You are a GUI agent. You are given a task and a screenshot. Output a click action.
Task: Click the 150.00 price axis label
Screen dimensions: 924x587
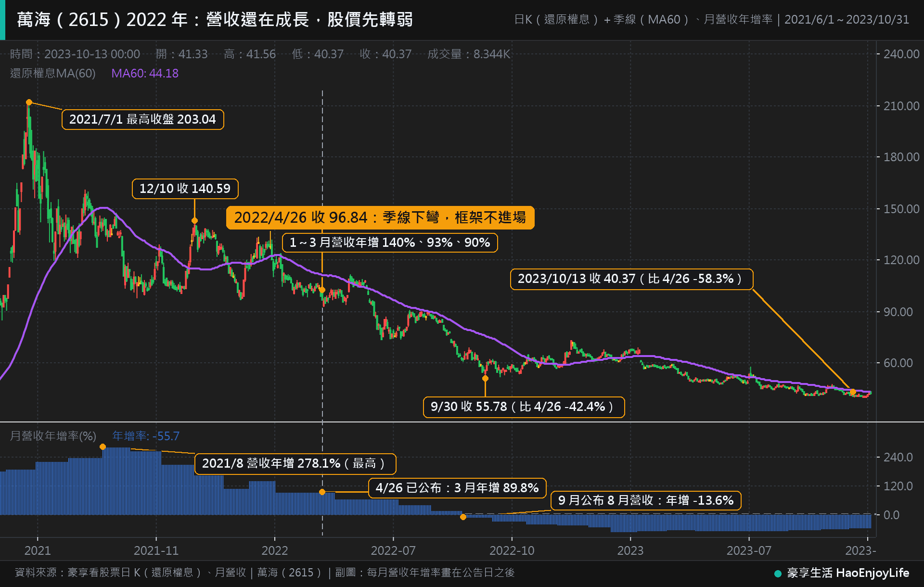click(901, 209)
